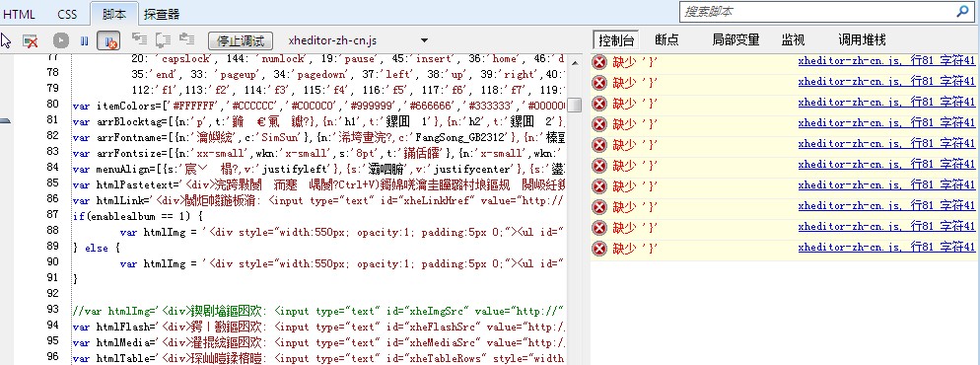Toggle the break on error button
This screenshot has width=980, height=365.
[108, 41]
